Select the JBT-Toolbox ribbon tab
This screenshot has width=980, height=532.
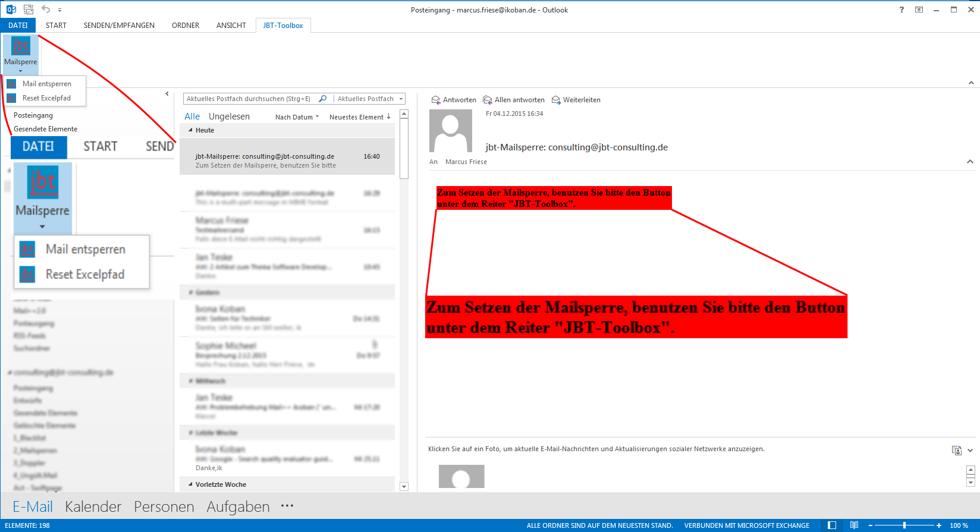click(283, 26)
